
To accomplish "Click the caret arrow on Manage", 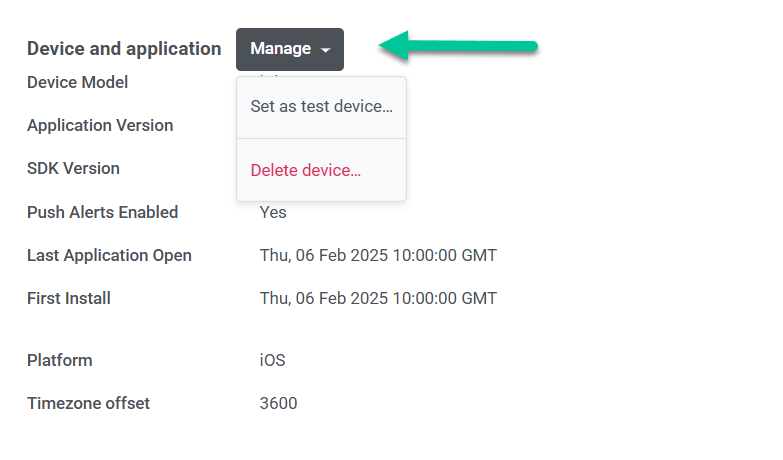I will pyautogui.click(x=327, y=50).
